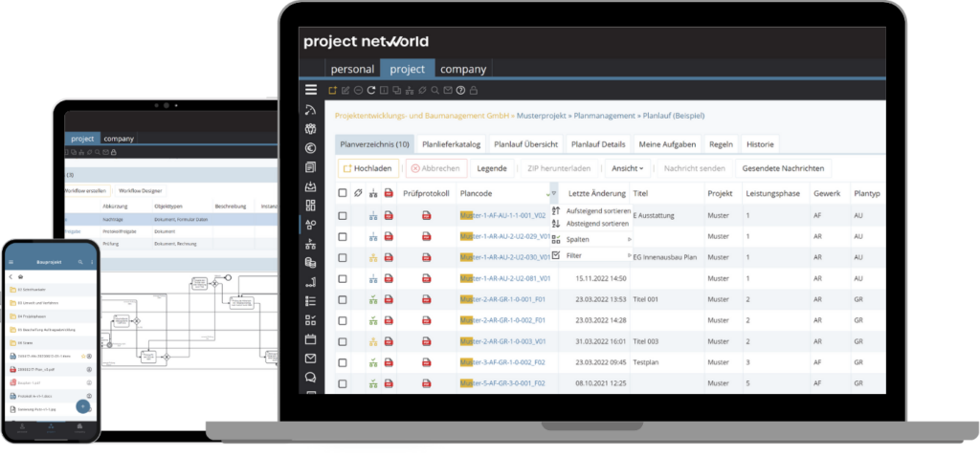Expand the Spalten submenu
Screen dimensions: 980x457
click(591, 239)
